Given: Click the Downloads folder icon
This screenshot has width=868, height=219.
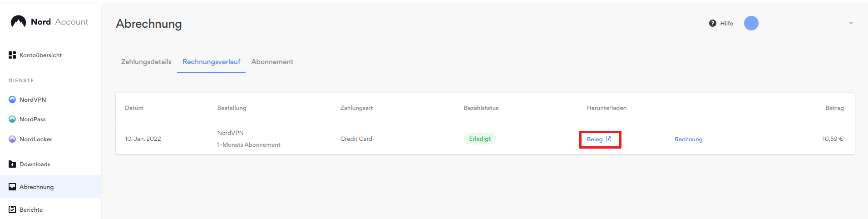Looking at the screenshot, I should 12,164.
